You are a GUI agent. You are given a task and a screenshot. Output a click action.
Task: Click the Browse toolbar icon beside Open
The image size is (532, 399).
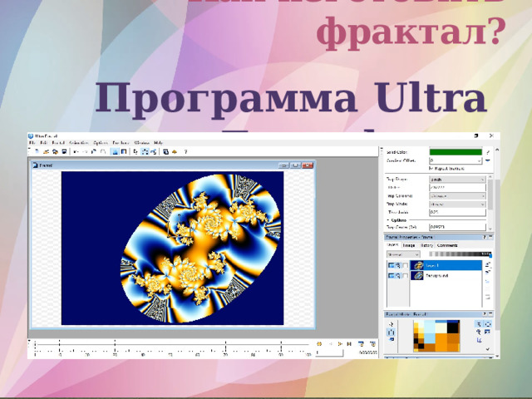pos(55,151)
